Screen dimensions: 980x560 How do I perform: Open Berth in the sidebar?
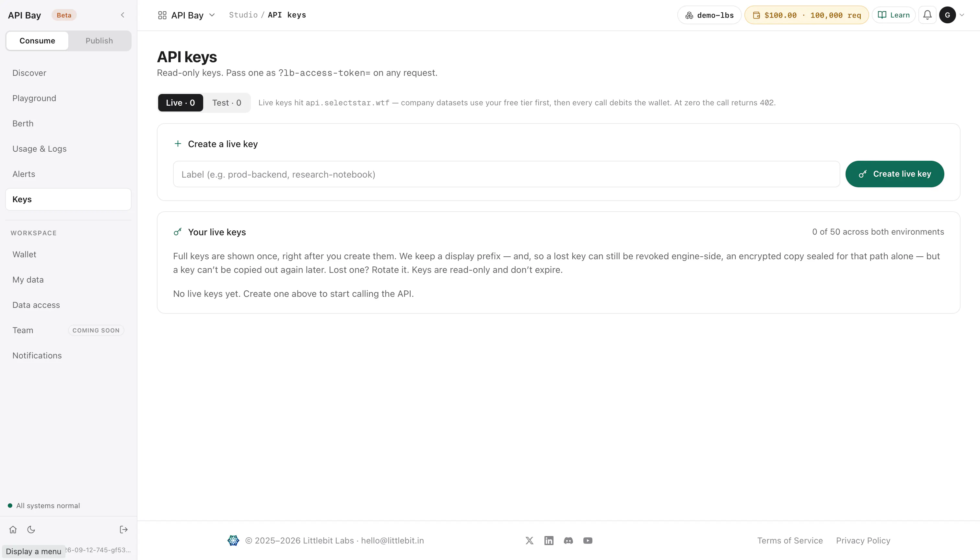(x=68, y=123)
